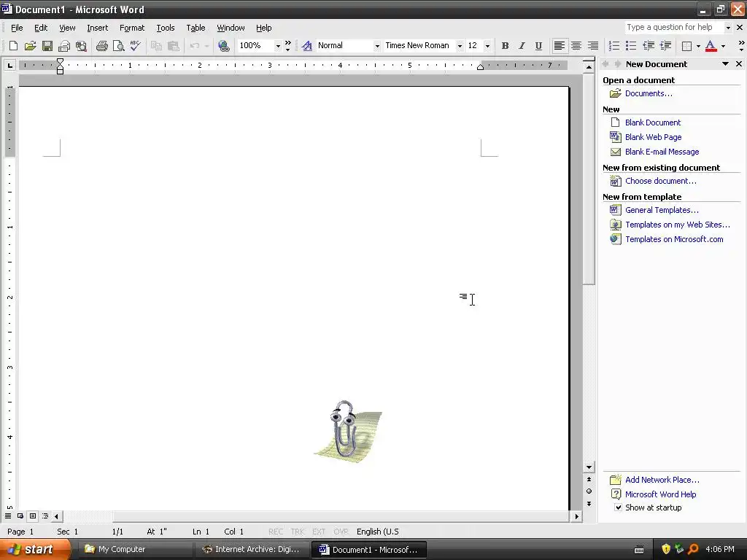Switch to Outline view icon
Screen dimensions: 747x560
pos(45,516)
